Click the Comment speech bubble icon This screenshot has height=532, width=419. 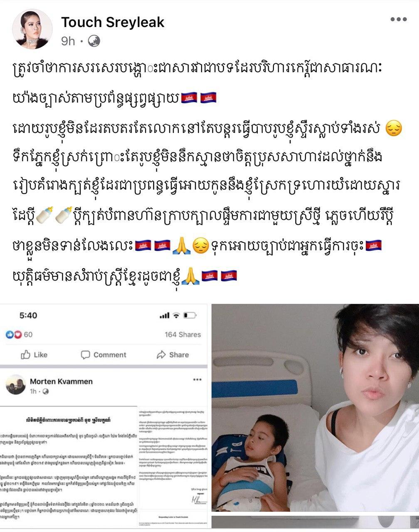[x=86, y=355]
